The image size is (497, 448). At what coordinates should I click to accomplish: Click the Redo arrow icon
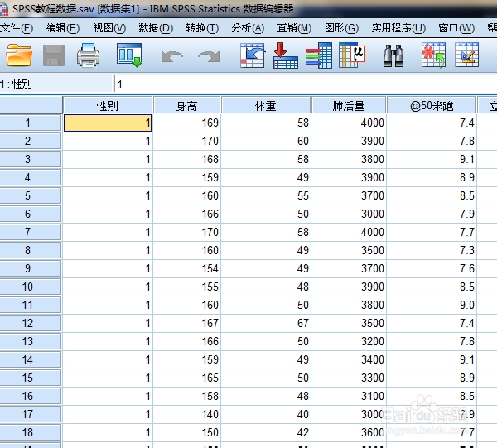click(209, 56)
